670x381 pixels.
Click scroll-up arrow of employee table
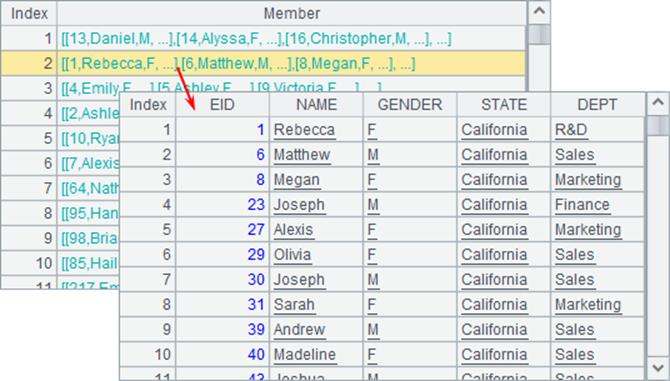tap(658, 104)
